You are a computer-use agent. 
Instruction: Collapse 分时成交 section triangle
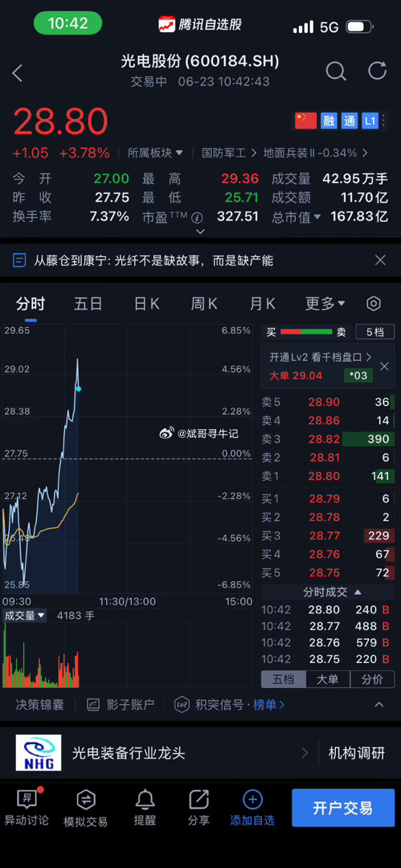tap(358, 592)
